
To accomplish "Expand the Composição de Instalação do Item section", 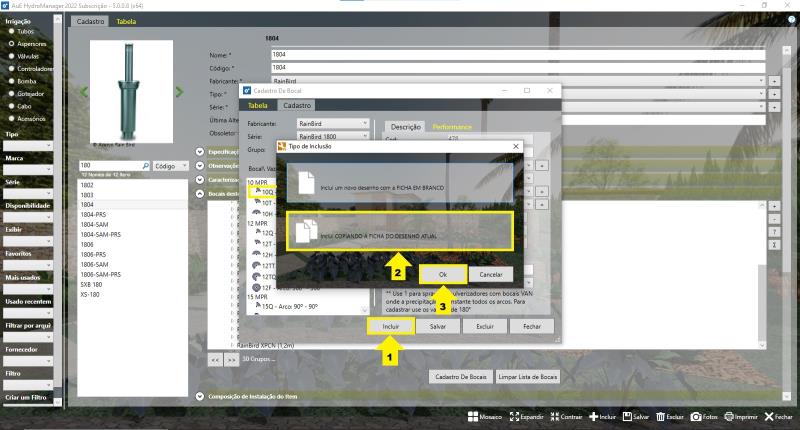I will click(200, 397).
